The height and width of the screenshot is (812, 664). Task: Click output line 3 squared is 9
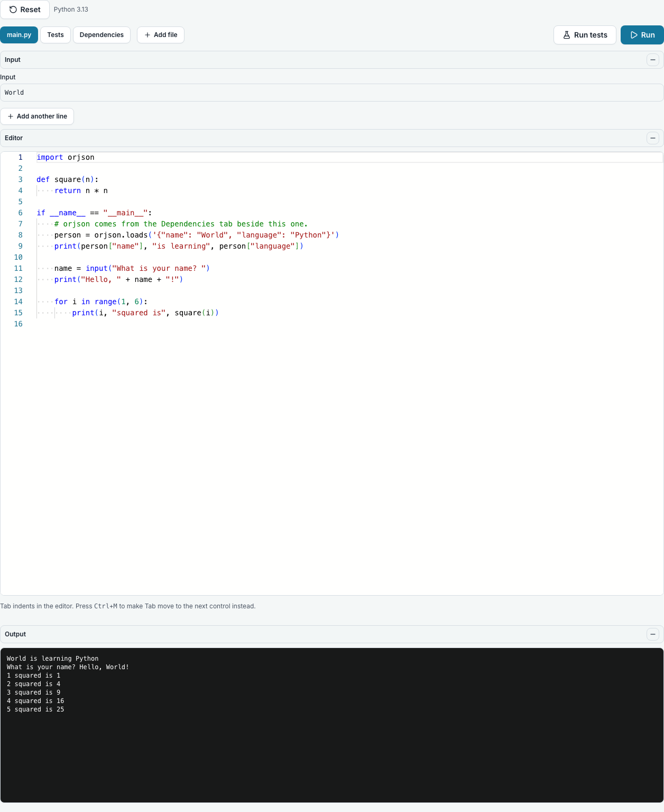coord(33,692)
